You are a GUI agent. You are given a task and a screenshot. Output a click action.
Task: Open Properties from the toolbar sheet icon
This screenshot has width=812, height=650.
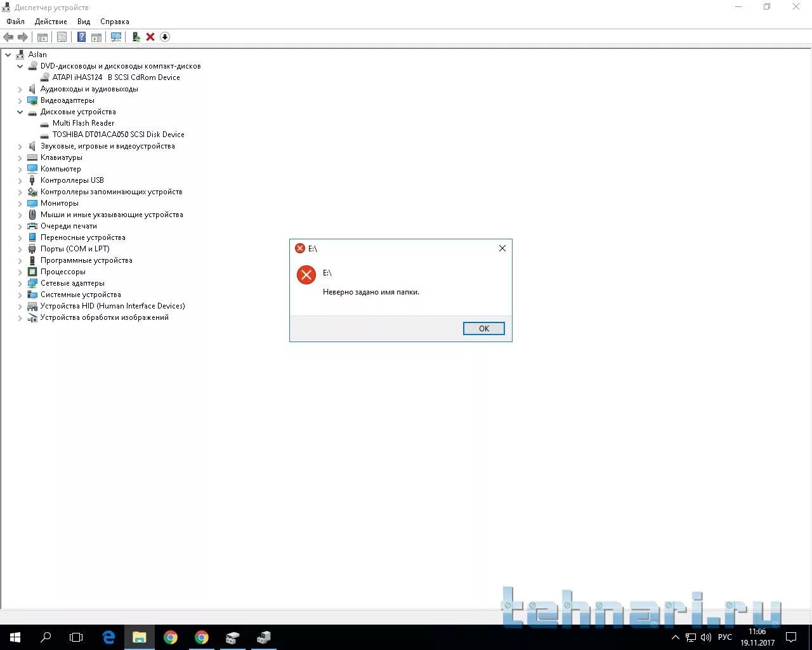(62, 37)
